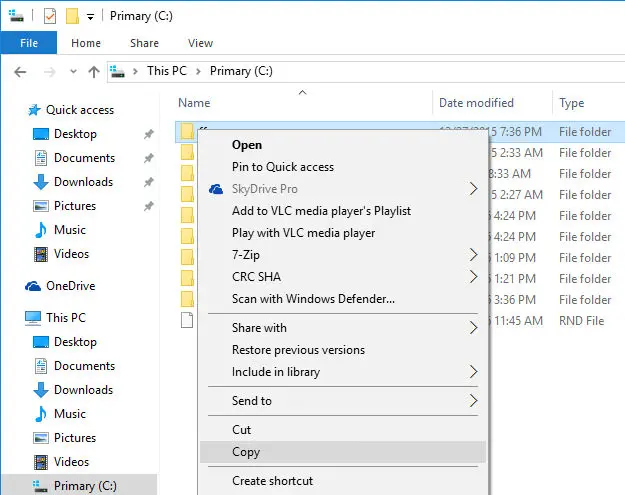Choose Restore previous versions
The height and width of the screenshot is (495, 625).
click(x=342, y=350)
